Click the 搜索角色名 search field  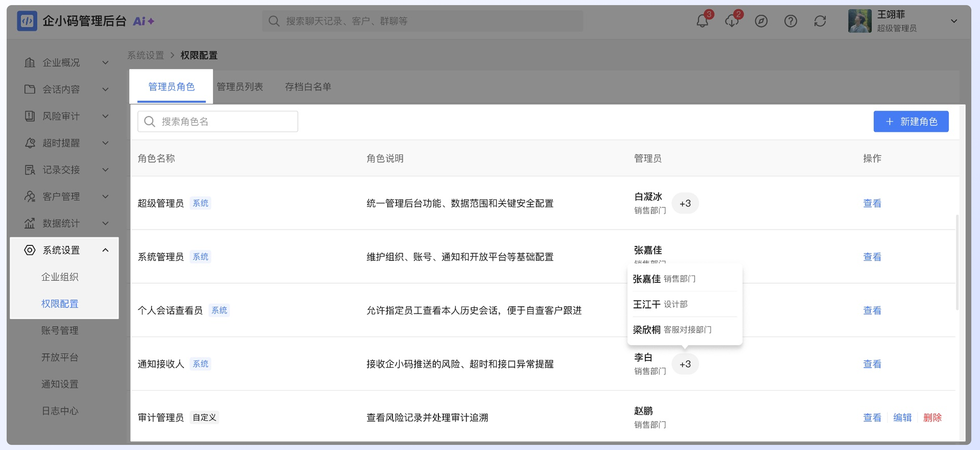pyautogui.click(x=218, y=122)
